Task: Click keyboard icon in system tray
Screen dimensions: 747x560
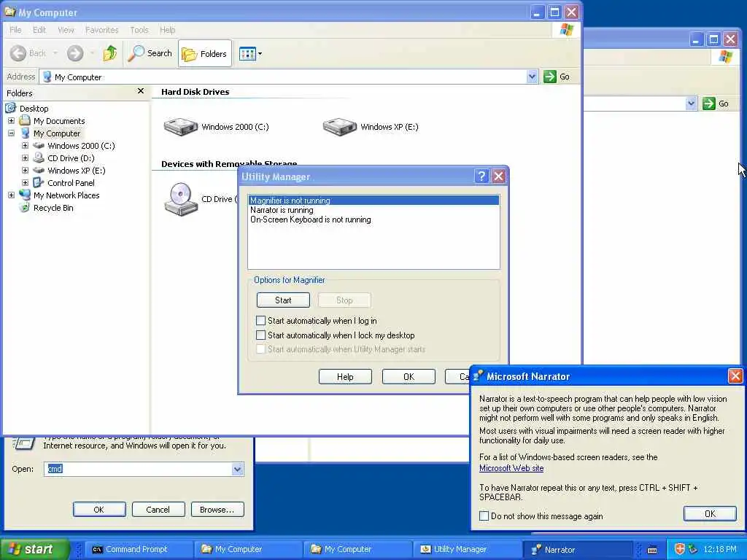Action: (653, 550)
